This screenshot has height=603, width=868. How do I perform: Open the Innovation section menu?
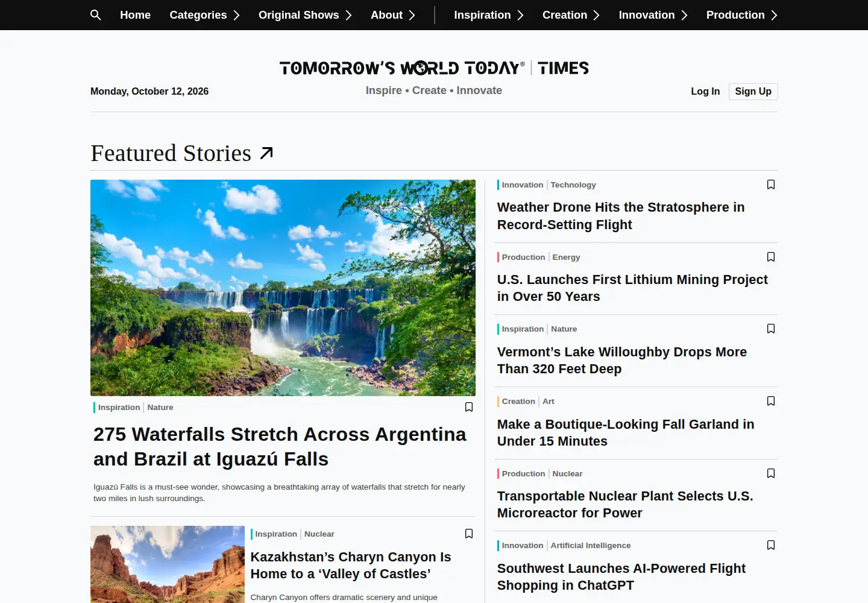pyautogui.click(x=647, y=15)
